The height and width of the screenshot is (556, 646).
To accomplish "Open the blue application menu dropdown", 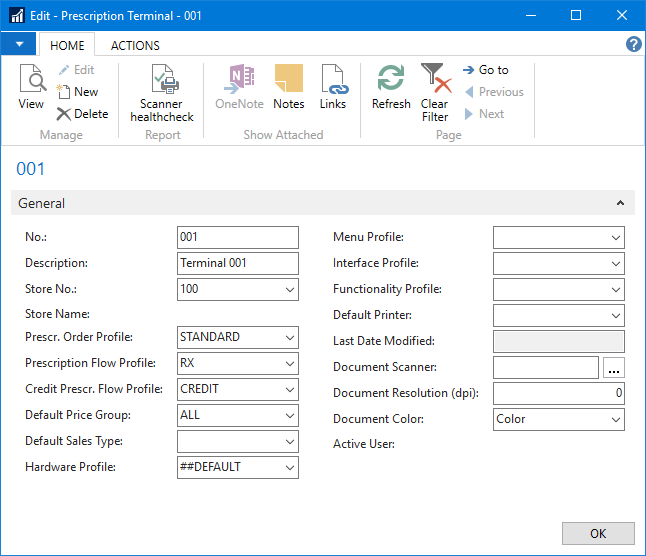I will click(x=19, y=45).
